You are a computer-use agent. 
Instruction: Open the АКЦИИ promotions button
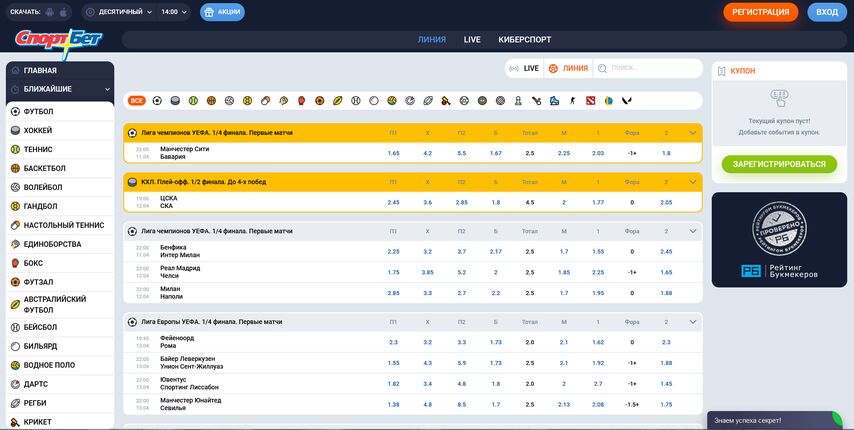tap(222, 12)
